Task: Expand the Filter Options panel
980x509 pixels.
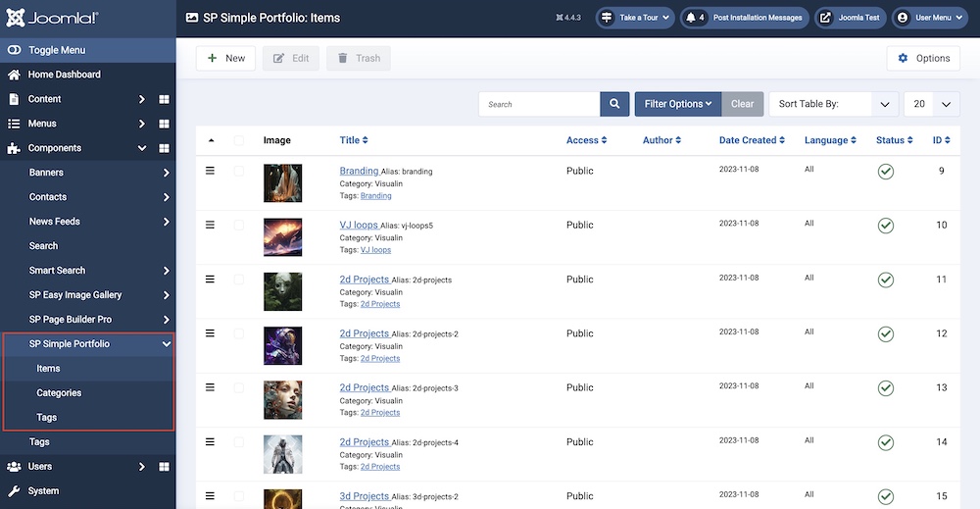Action: [678, 104]
